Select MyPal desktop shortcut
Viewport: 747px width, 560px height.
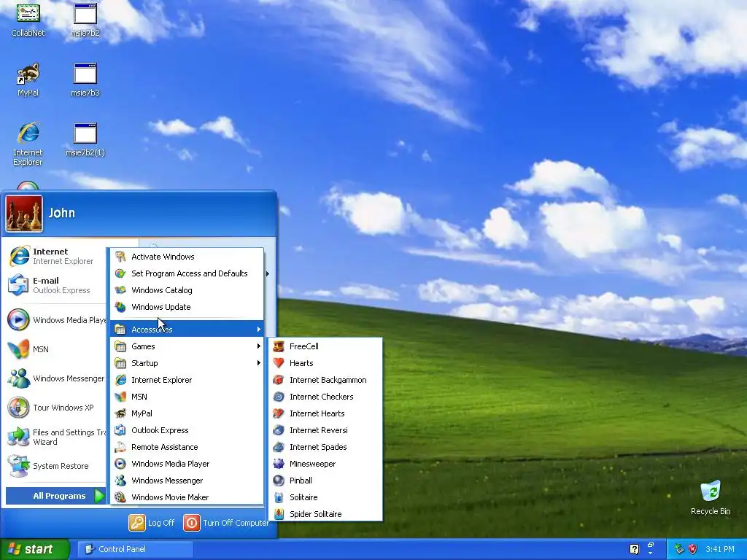coord(28,80)
